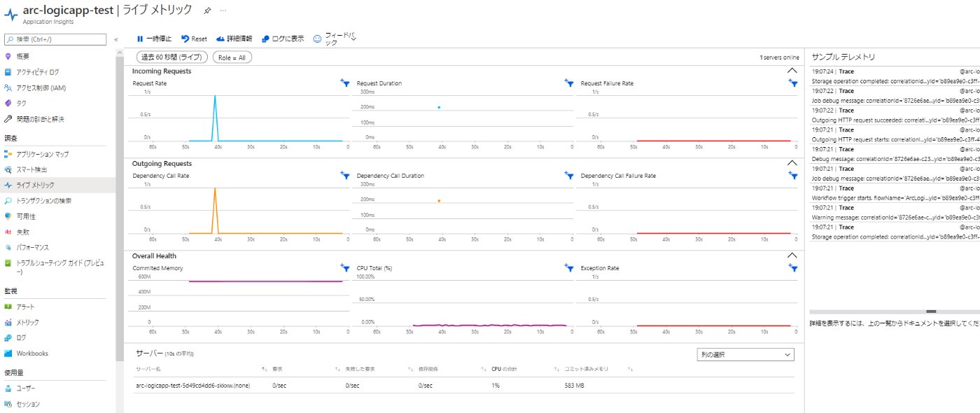
Task: Click the 1 servers online indicator
Action: tap(779, 57)
